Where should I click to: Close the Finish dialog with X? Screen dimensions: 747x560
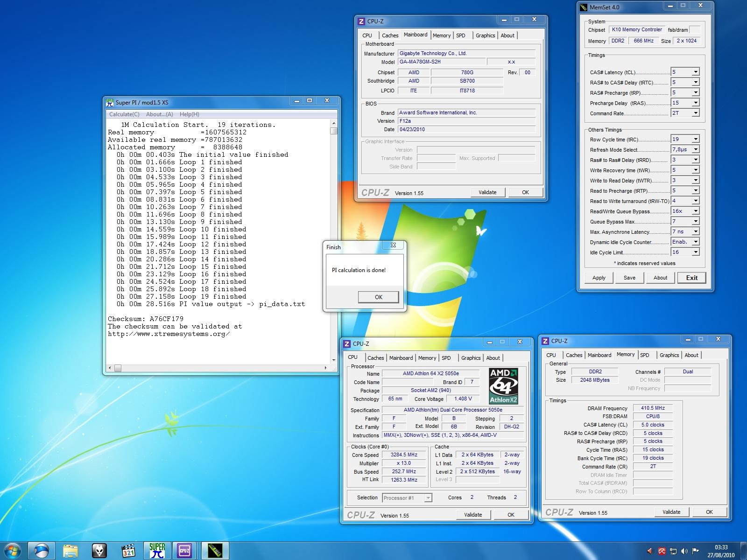(x=393, y=245)
